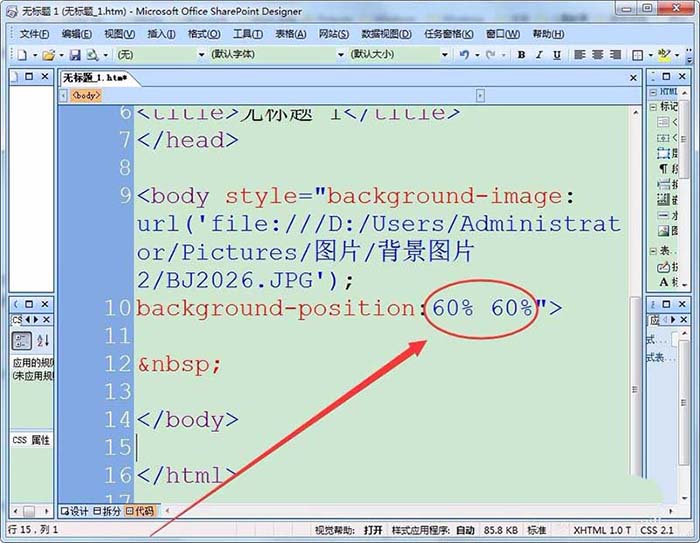700x543 pixels.
Task: Collapse the HTML section in toolbox
Action: point(653,92)
